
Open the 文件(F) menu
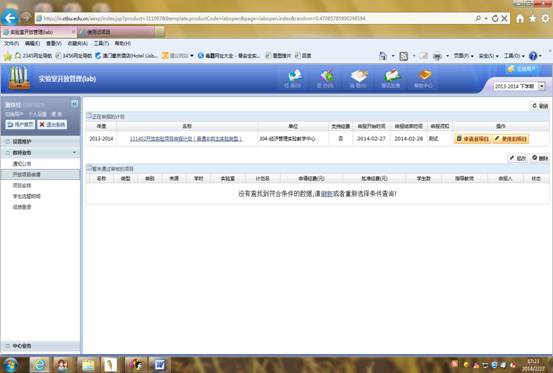11,43
